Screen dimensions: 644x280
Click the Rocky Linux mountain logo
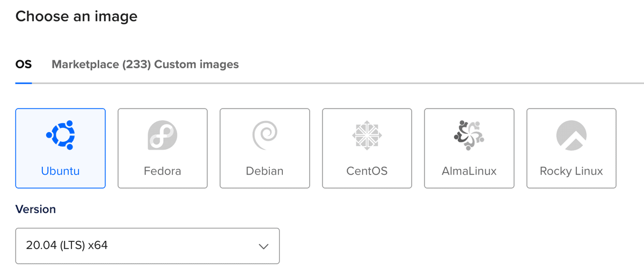[x=572, y=135]
